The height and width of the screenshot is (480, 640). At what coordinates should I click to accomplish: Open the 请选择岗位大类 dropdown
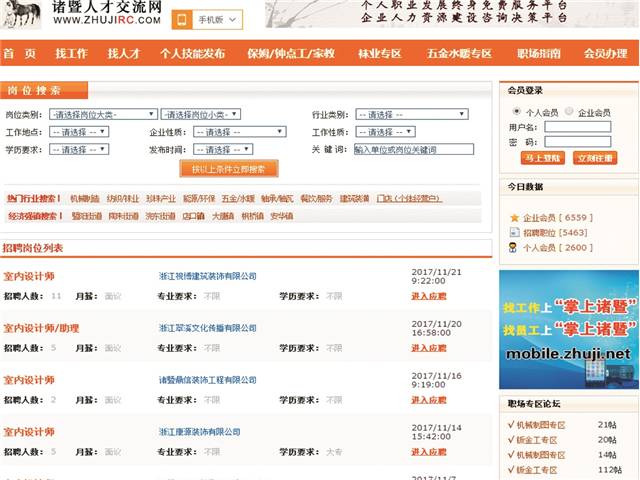103,114
